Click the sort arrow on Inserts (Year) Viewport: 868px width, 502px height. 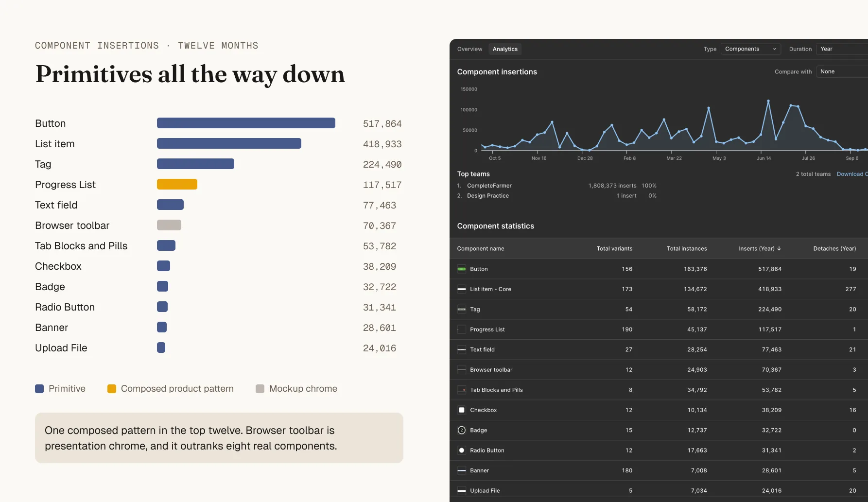pyautogui.click(x=779, y=248)
